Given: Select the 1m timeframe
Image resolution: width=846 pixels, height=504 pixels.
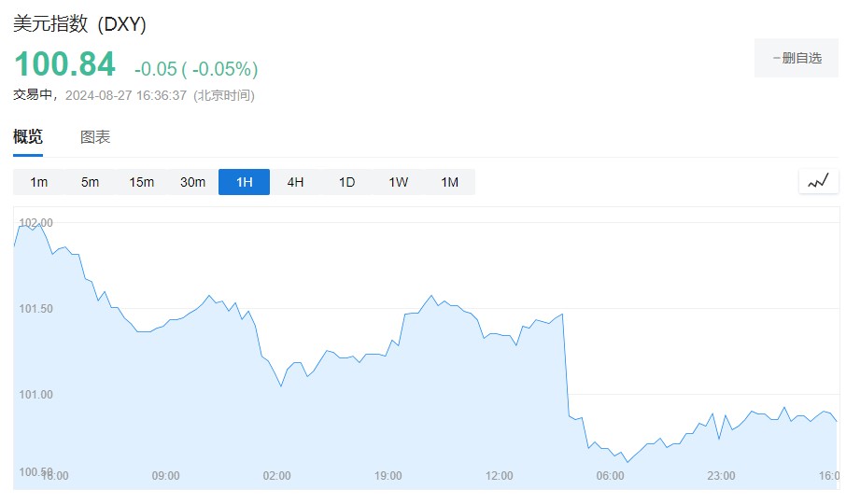Looking at the screenshot, I should coord(38,182).
